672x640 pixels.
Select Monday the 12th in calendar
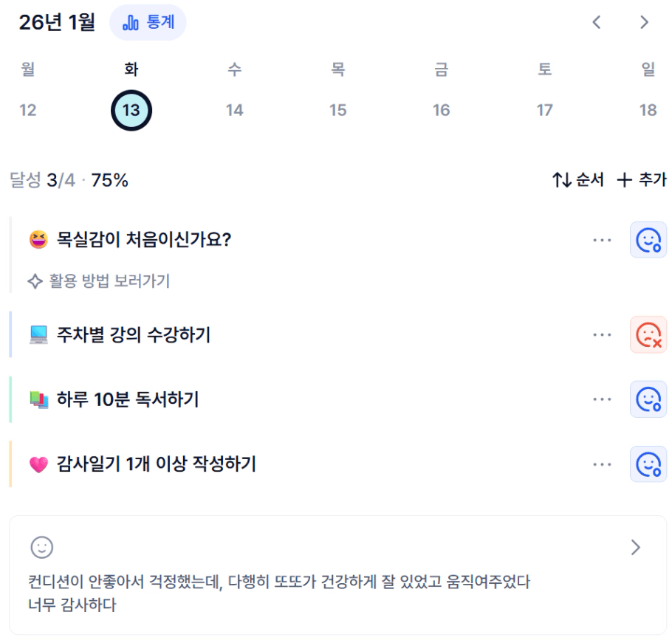[x=28, y=110]
